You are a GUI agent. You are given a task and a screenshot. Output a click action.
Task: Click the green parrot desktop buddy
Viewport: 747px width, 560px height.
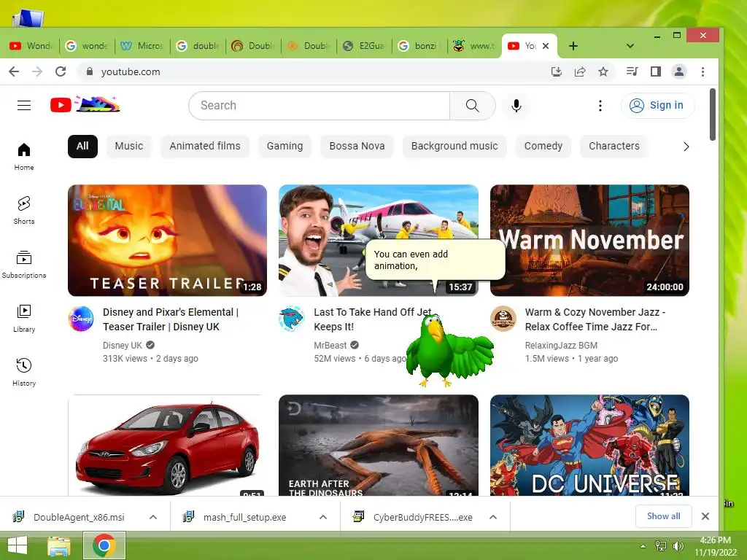click(448, 351)
